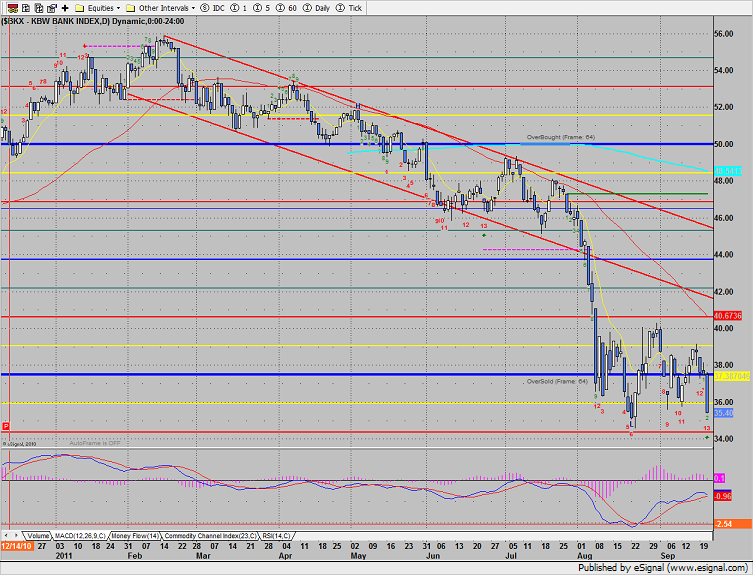
Task: Click the second toolbar icon with arrows
Action: point(26,8)
